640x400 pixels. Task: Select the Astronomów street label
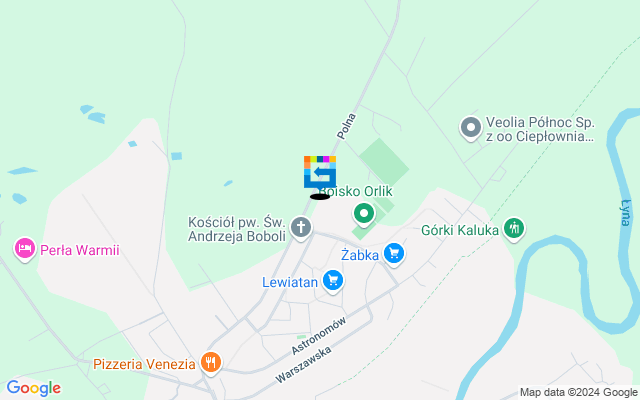click(319, 336)
